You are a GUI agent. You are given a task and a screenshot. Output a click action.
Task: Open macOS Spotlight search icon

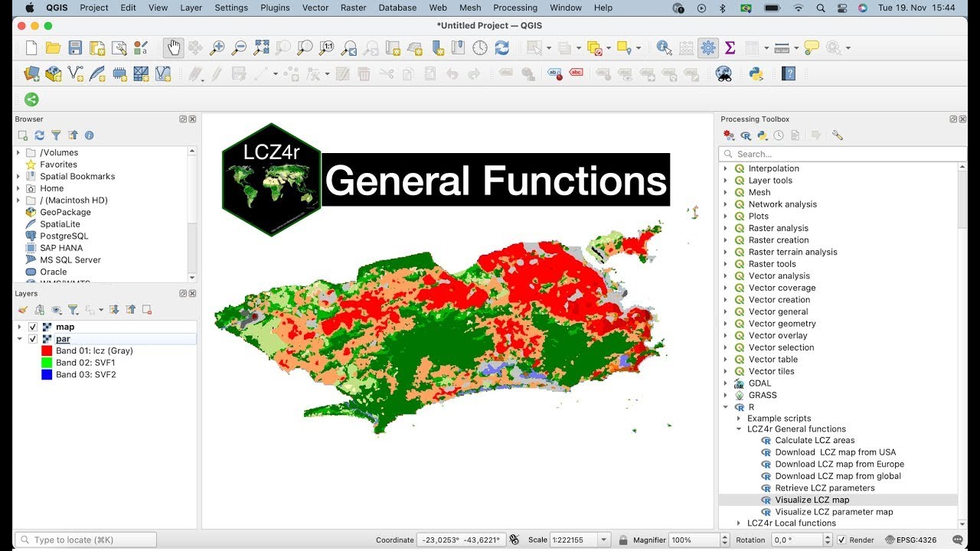pyautogui.click(x=820, y=8)
